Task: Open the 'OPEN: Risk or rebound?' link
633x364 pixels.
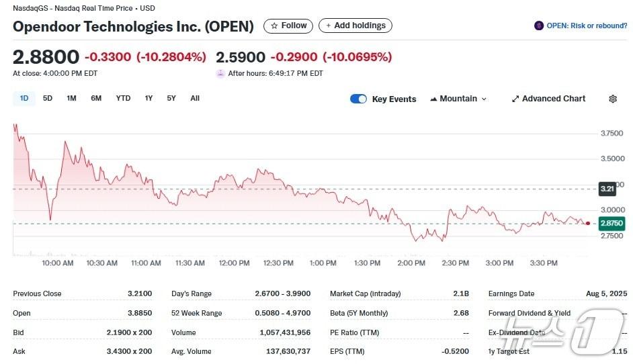Action: point(587,26)
